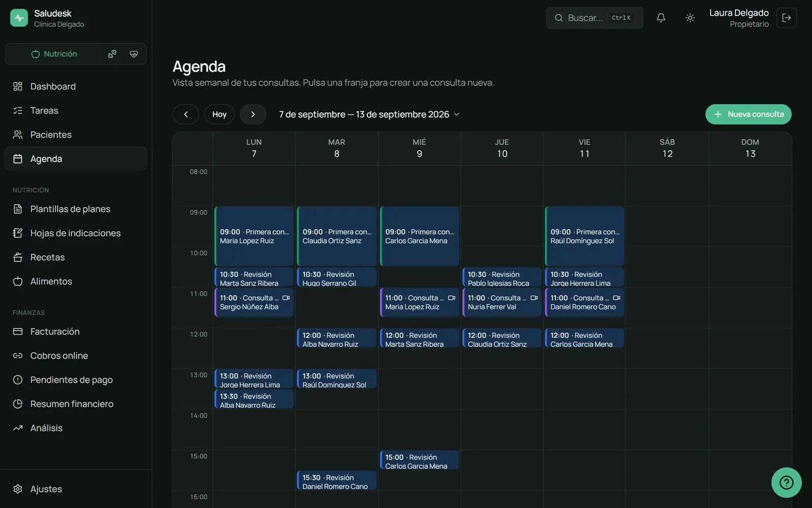Open Ajustes gear icon
Screen dimensions: 812x508
point(18,489)
